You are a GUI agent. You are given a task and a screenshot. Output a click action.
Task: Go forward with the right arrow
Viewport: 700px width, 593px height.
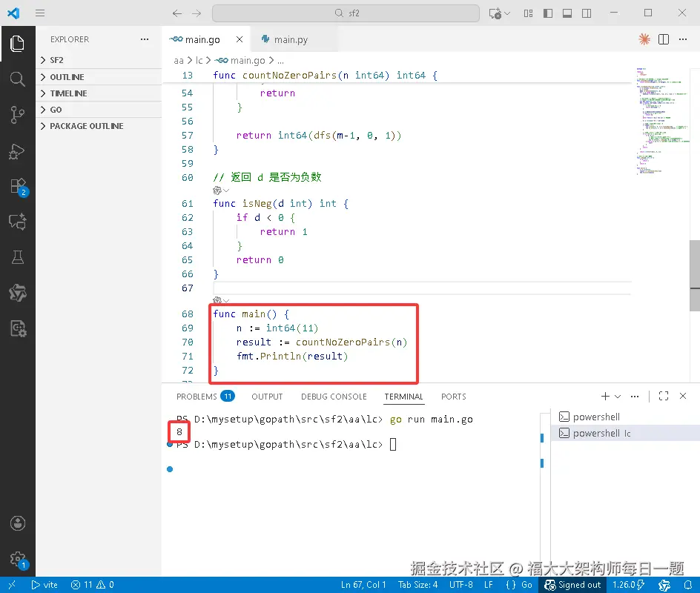click(x=197, y=13)
